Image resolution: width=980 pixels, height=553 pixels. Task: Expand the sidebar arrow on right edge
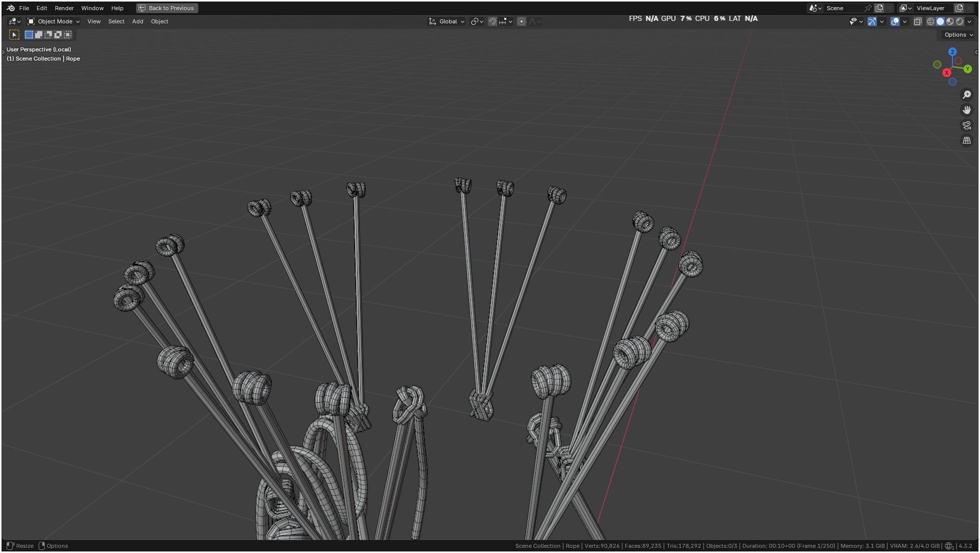(976, 52)
